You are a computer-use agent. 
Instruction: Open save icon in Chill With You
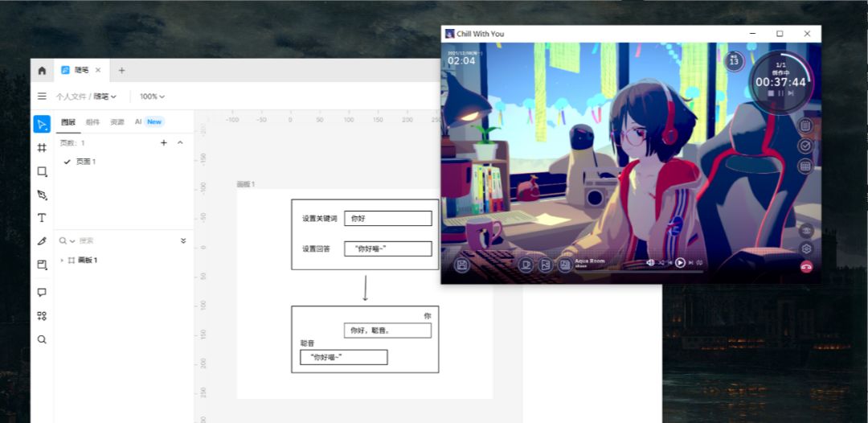pyautogui.click(x=461, y=265)
